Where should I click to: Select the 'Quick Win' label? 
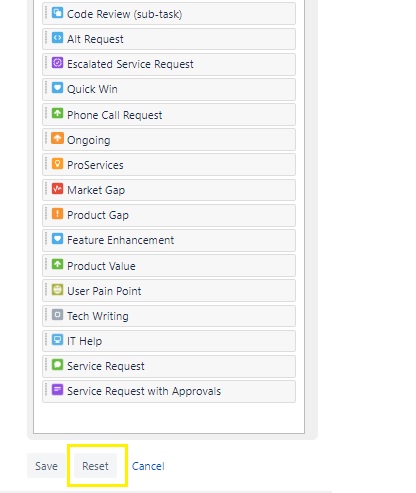92,89
